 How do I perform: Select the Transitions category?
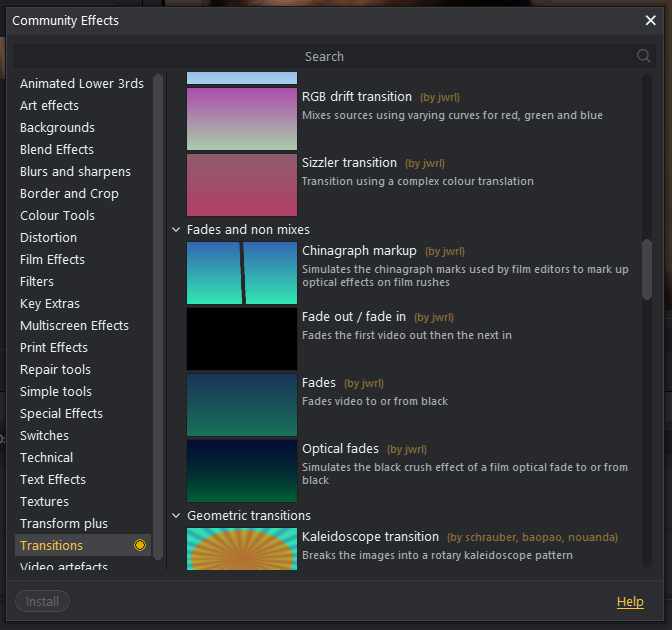(x=83, y=545)
